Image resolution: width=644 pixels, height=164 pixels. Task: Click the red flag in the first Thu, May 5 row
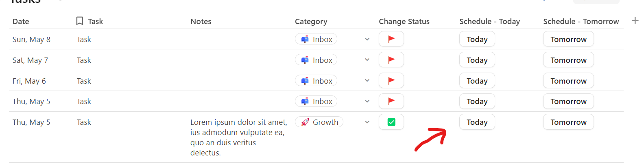pyautogui.click(x=391, y=101)
